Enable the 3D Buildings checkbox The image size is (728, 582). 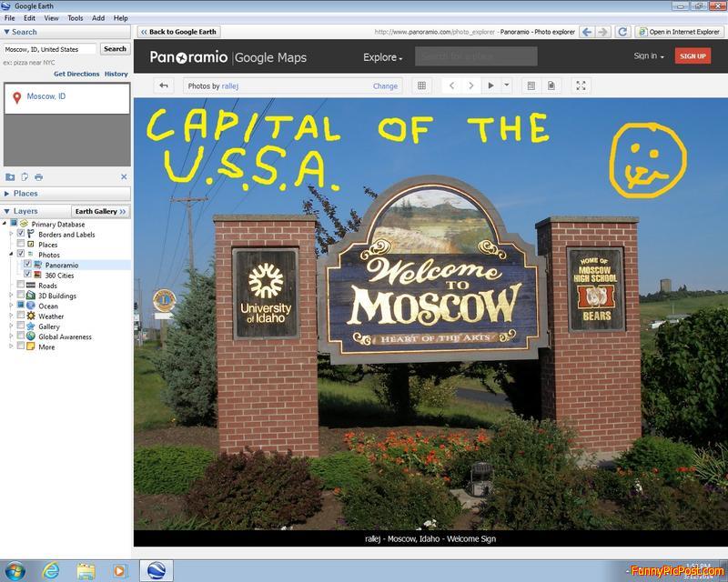pyautogui.click(x=20, y=295)
